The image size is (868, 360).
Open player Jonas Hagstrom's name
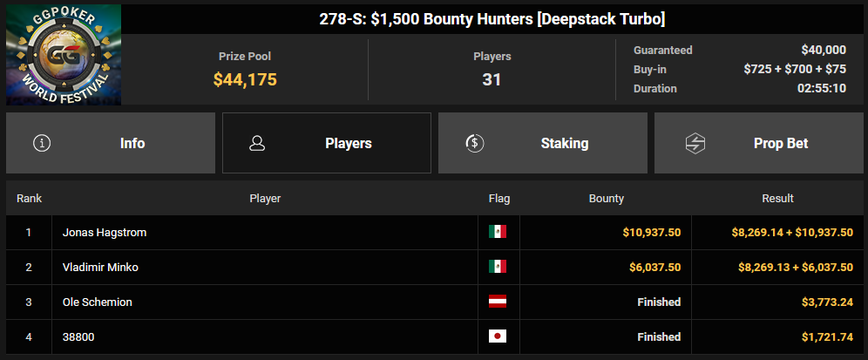105,233
